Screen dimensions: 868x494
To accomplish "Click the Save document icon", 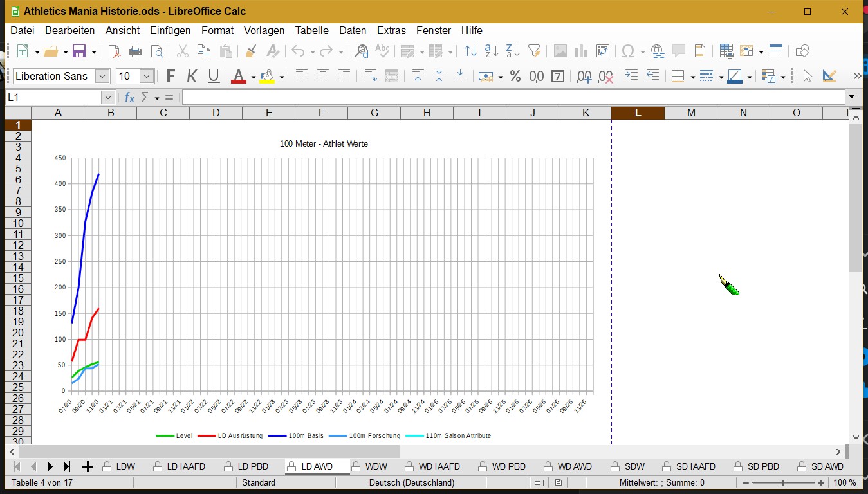I will 79,51.
